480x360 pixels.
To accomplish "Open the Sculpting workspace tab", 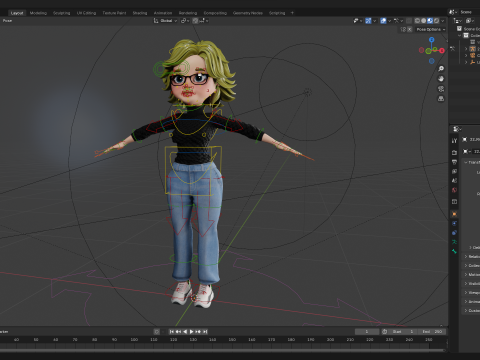I will pos(62,13).
